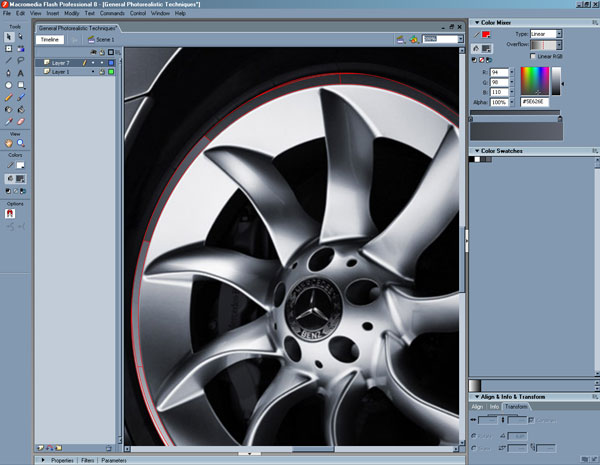
Task: Expand the Properties panel arrow
Action: 43,460
